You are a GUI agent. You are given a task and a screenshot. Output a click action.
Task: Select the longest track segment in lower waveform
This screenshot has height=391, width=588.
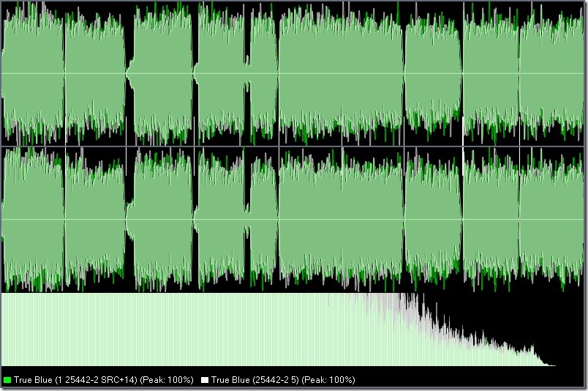click(341, 220)
